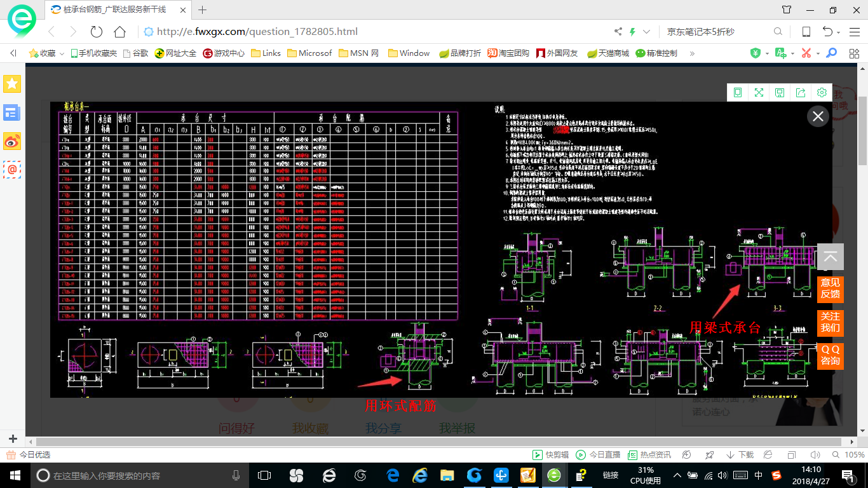Click the scissors screenshot extension icon
The height and width of the screenshot is (488, 868).
806,53
